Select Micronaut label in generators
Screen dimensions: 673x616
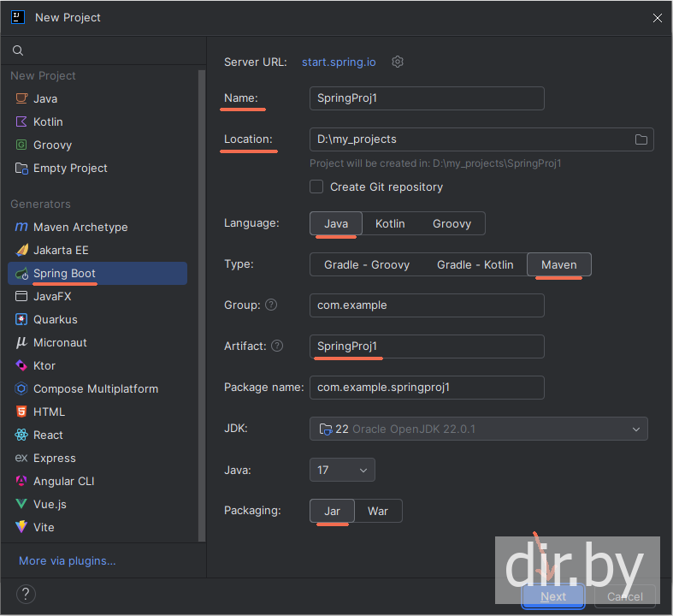[x=60, y=342]
